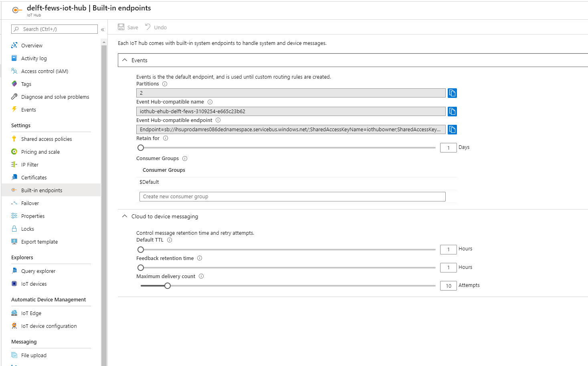The image size is (588, 366).
Task: Click the Create new consumer group field
Action: pos(292,197)
